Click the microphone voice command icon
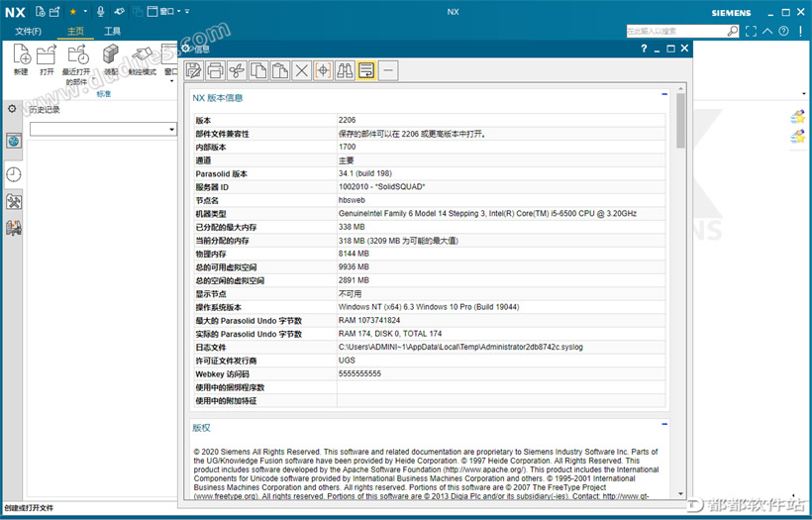 click(x=100, y=11)
